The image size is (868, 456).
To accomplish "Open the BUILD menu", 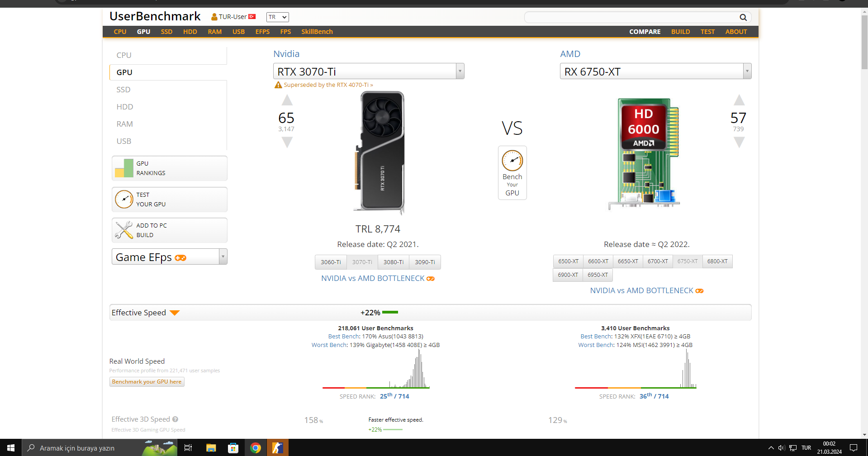I will (680, 32).
